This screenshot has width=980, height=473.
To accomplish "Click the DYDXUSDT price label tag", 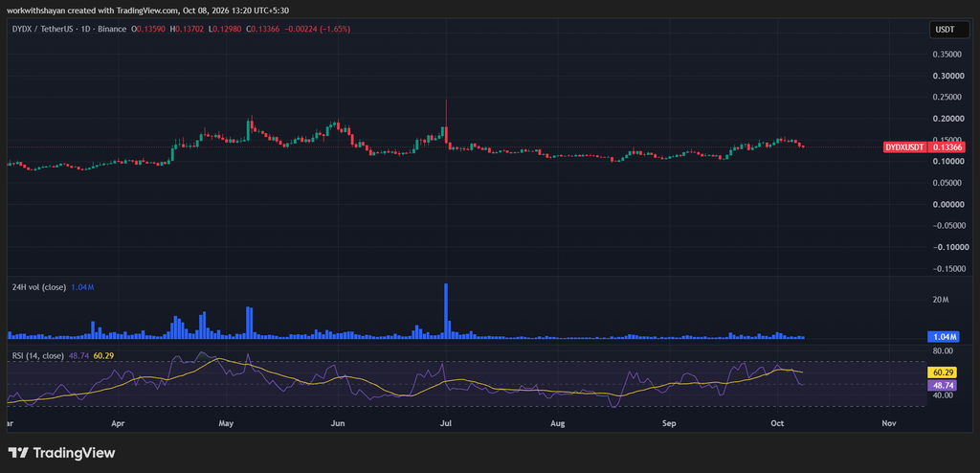I will pos(905,147).
